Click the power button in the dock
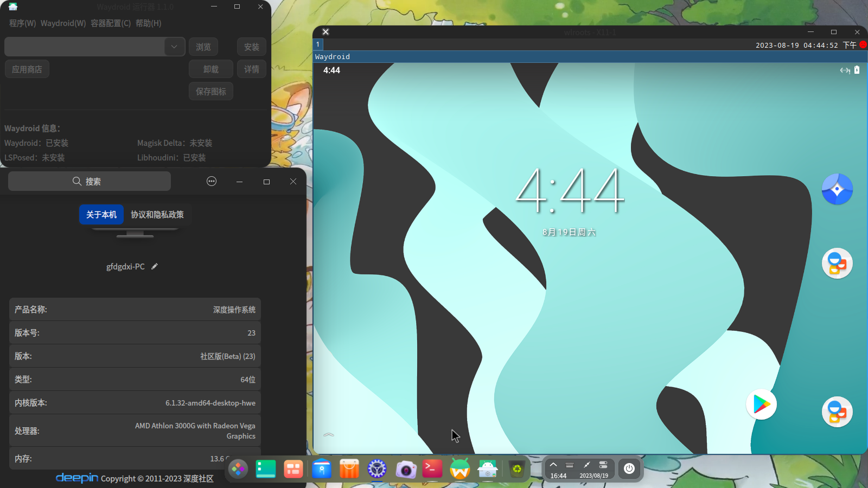868x488 pixels. coord(629,468)
